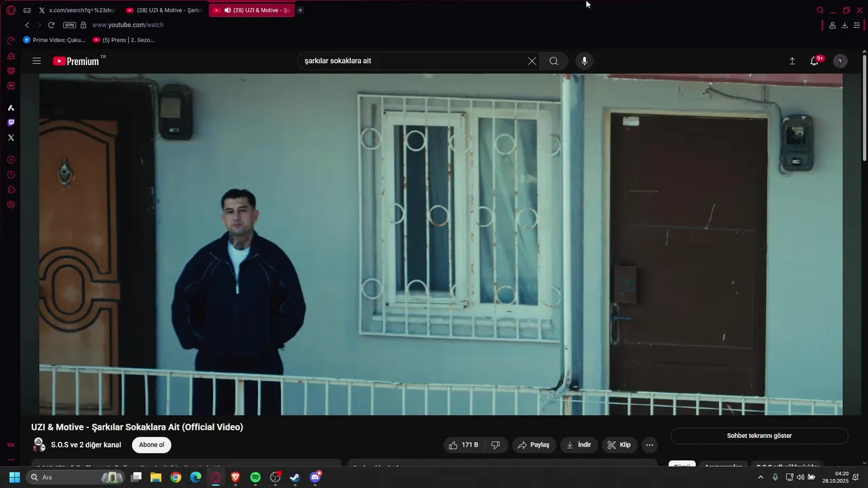Clear the YouTube search query
This screenshot has width=868, height=488.
532,61
